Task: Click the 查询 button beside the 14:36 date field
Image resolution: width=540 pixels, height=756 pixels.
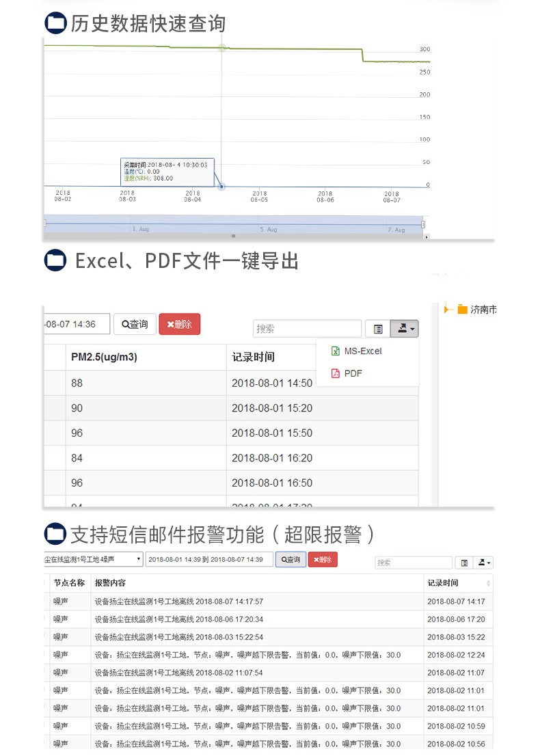Action: pos(135,324)
